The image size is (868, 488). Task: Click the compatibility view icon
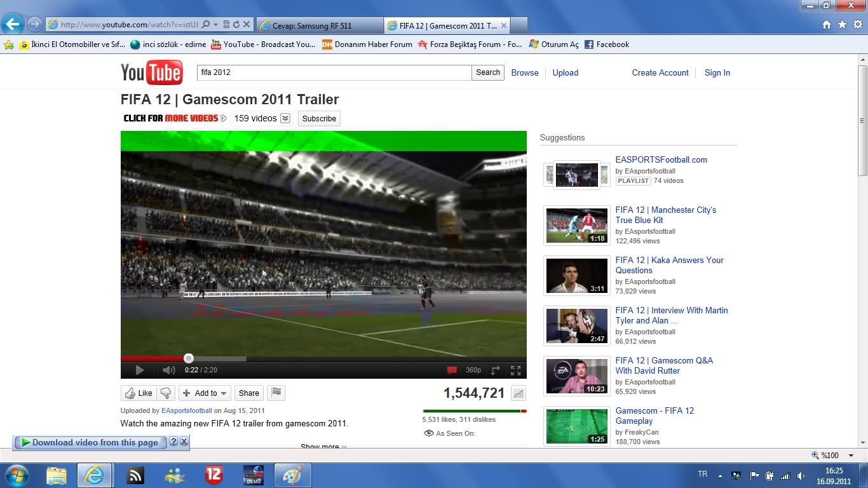click(227, 25)
